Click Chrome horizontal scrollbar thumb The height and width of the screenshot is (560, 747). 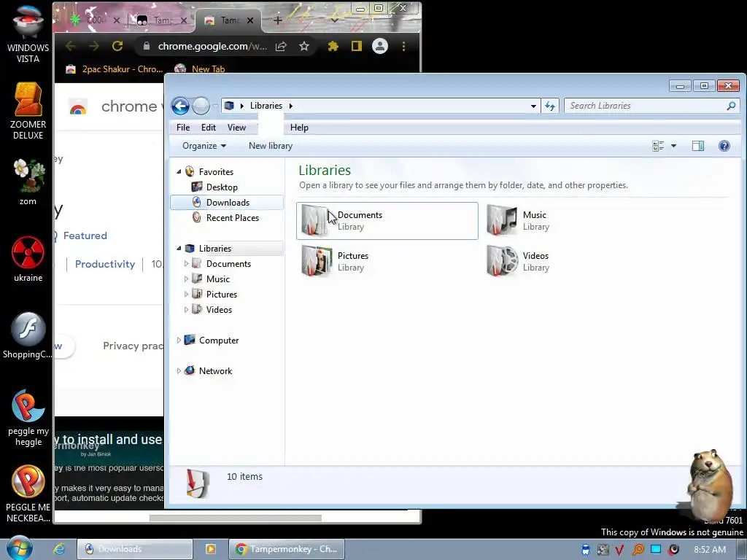coord(236,518)
